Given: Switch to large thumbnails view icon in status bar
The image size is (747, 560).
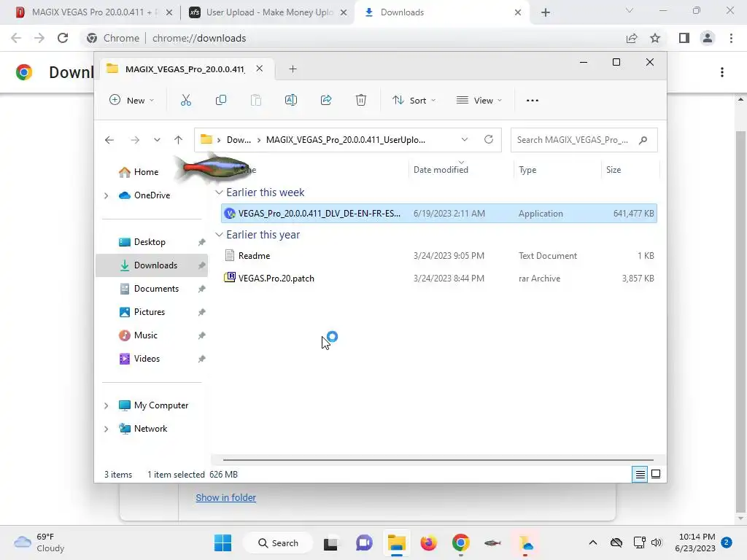Looking at the screenshot, I should 656,474.
